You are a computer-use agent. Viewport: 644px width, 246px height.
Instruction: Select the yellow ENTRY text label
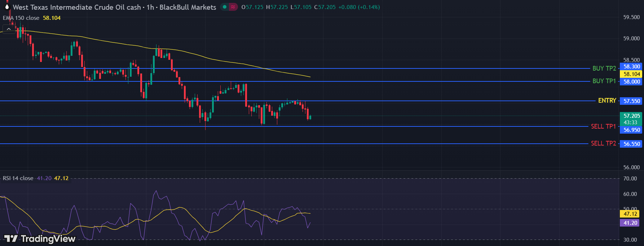pos(607,100)
